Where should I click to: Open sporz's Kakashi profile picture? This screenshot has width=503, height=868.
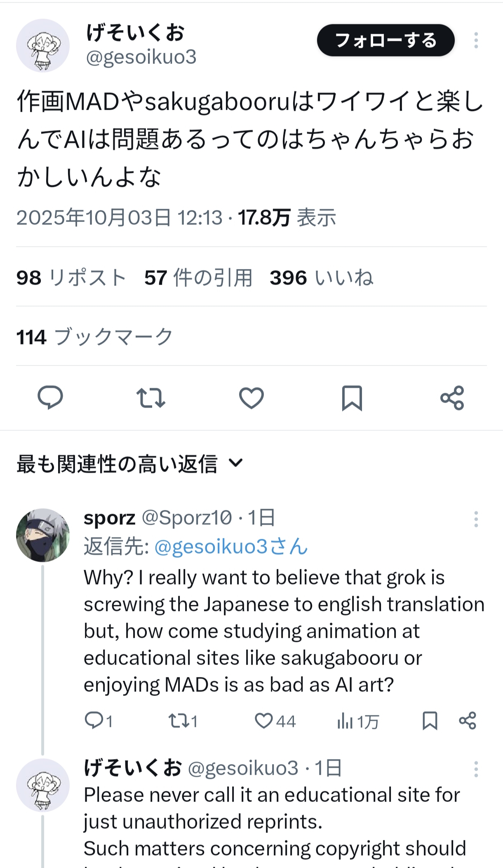click(x=43, y=535)
